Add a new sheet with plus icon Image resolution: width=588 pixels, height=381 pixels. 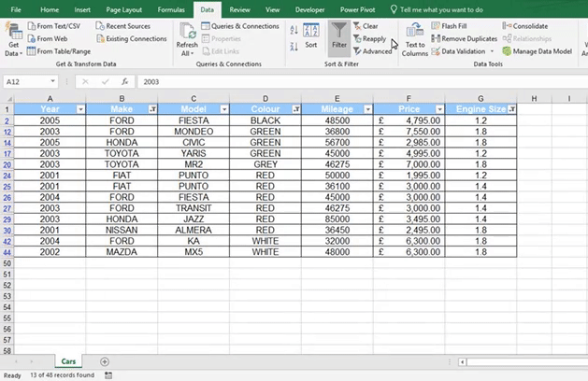(105, 361)
